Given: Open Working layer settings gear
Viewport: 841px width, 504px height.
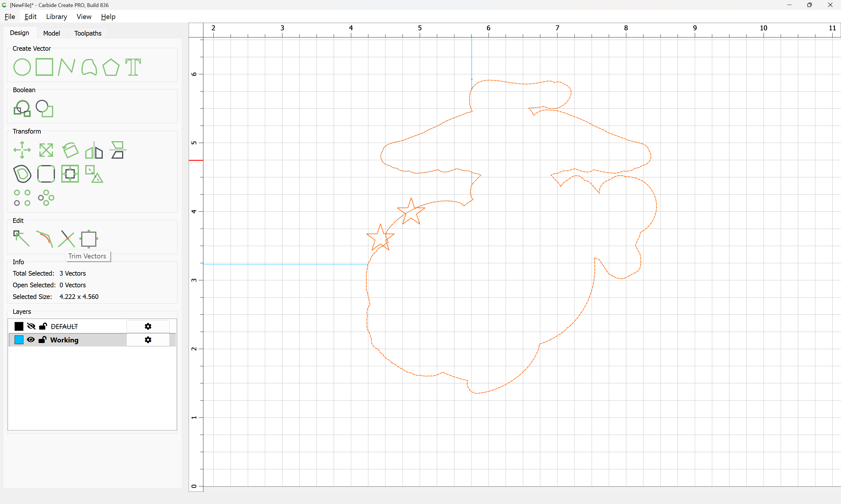Looking at the screenshot, I should pos(148,339).
